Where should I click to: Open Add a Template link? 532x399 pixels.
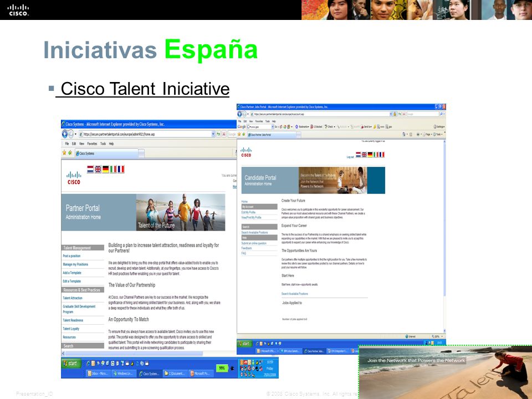(72, 273)
